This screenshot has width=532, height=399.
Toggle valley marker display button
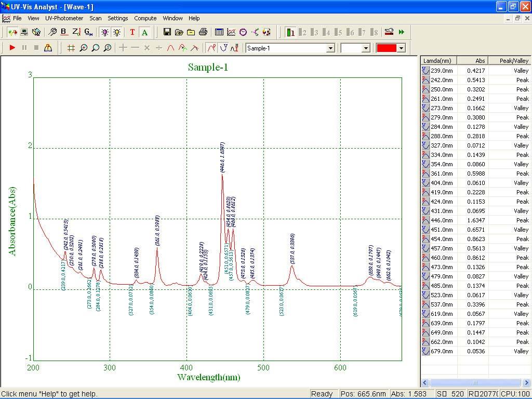coord(223,48)
